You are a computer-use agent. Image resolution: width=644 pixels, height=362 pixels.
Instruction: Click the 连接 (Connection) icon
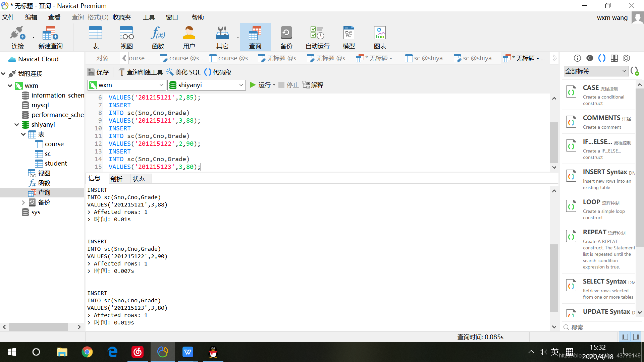point(17,37)
